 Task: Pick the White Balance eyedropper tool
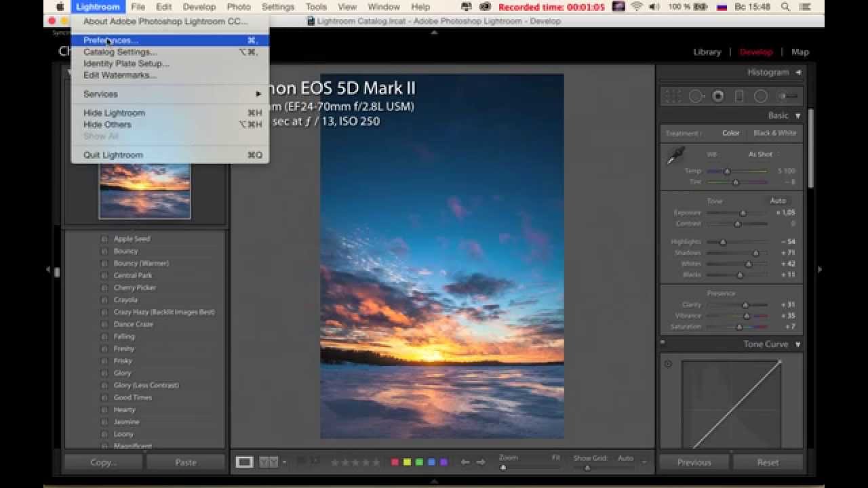point(675,156)
